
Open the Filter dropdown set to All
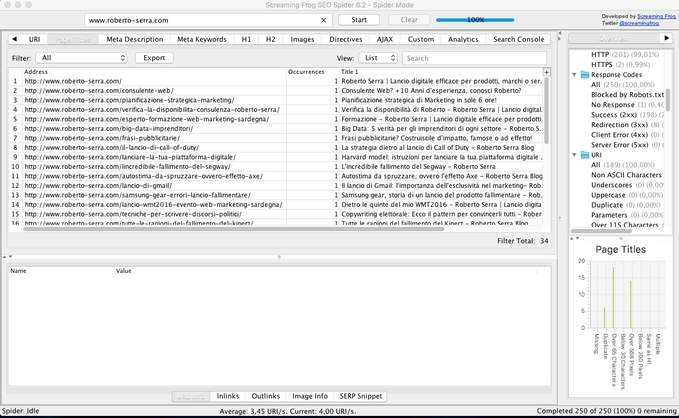pyautogui.click(x=82, y=58)
